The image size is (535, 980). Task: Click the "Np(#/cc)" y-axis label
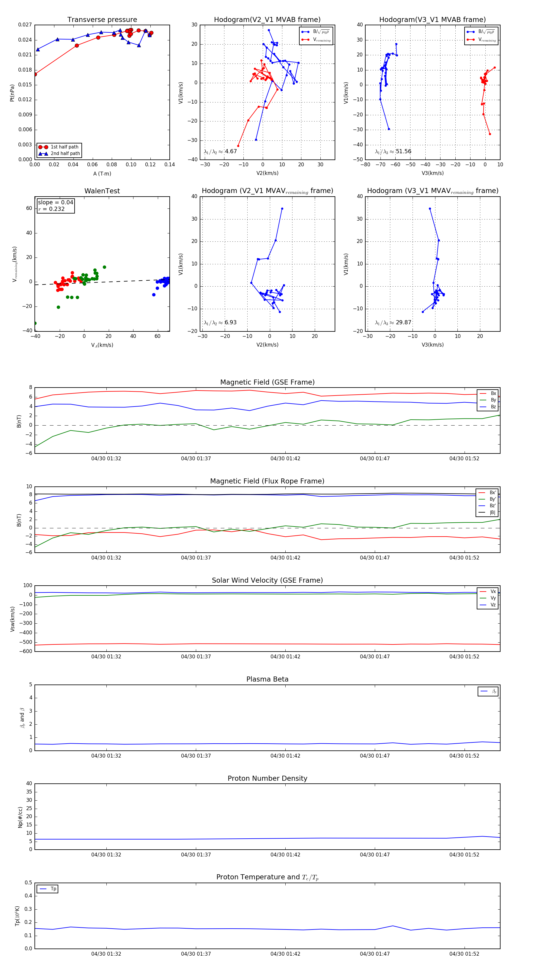(20, 817)
